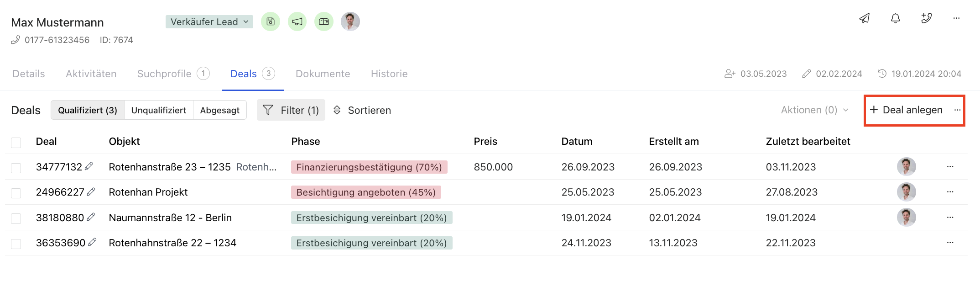Screen dimensions: 980x287
Task: Click the green megaphone icon
Action: click(297, 21)
